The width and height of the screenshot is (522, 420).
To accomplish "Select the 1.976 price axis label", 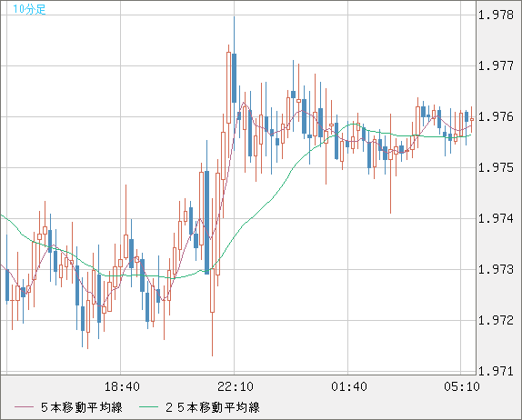I will 496,116.
